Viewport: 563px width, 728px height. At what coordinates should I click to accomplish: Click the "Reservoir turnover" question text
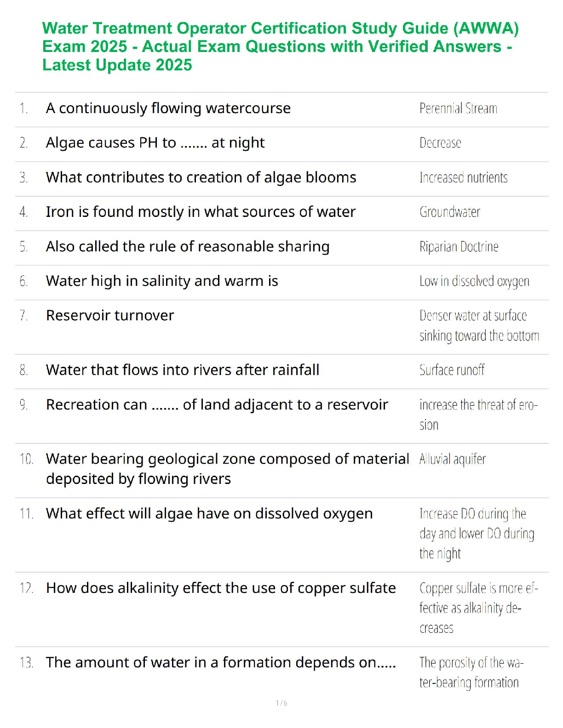(110, 316)
